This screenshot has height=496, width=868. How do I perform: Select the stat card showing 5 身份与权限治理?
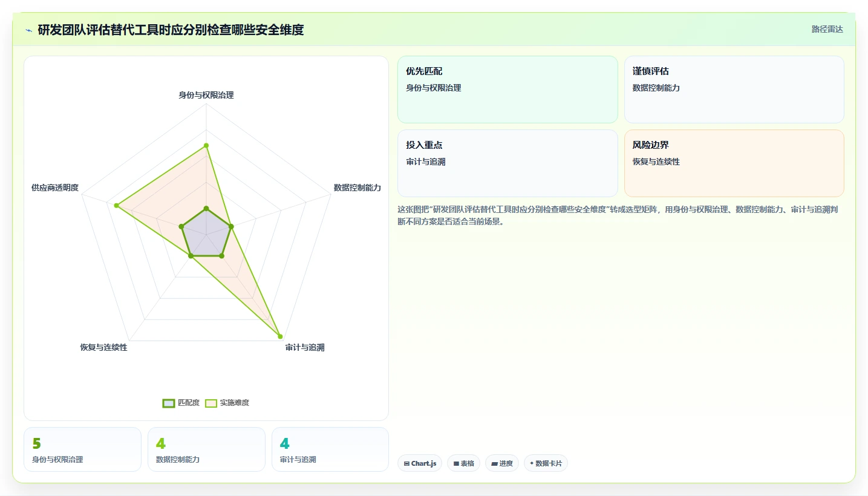[x=82, y=449]
